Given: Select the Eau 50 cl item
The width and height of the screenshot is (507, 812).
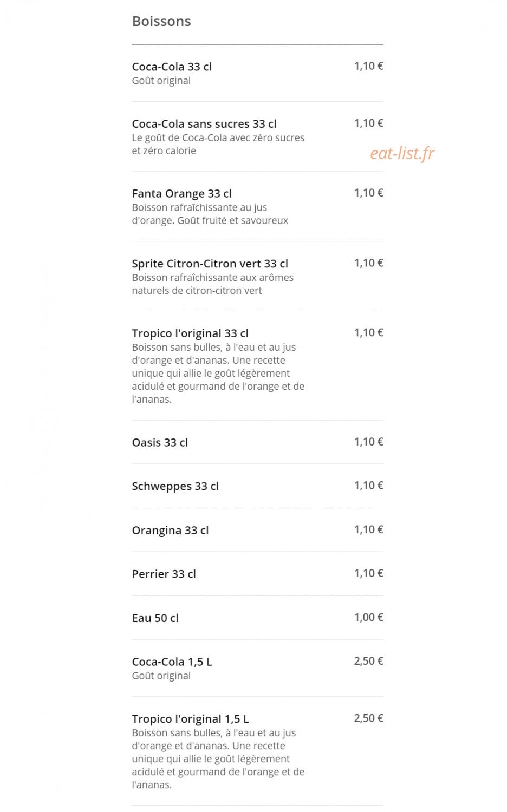Looking at the screenshot, I should pos(155,618).
